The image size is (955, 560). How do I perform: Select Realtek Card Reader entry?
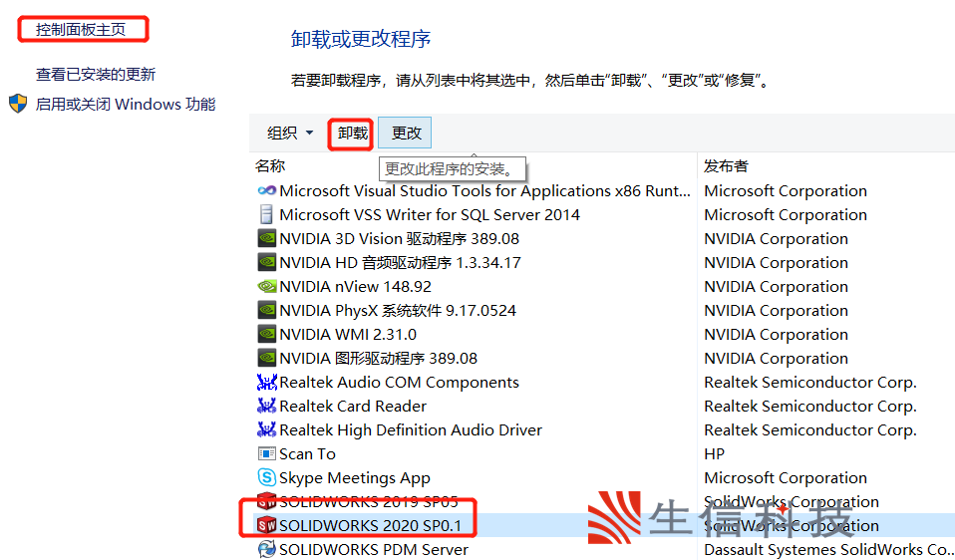pos(353,406)
